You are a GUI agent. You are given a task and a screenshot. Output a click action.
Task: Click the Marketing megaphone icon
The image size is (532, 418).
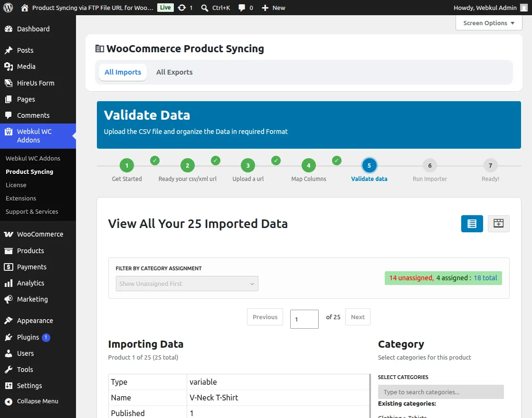pyautogui.click(x=9, y=299)
